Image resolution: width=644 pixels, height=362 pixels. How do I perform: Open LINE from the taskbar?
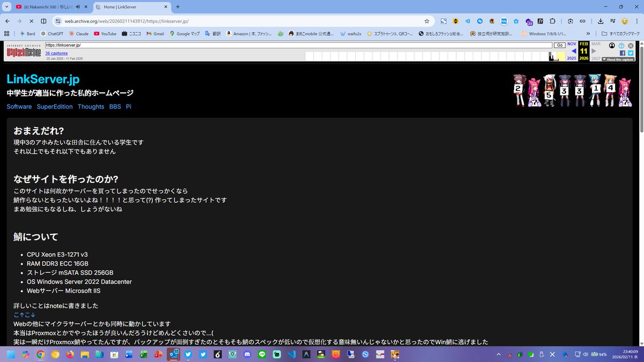[x=262, y=354]
